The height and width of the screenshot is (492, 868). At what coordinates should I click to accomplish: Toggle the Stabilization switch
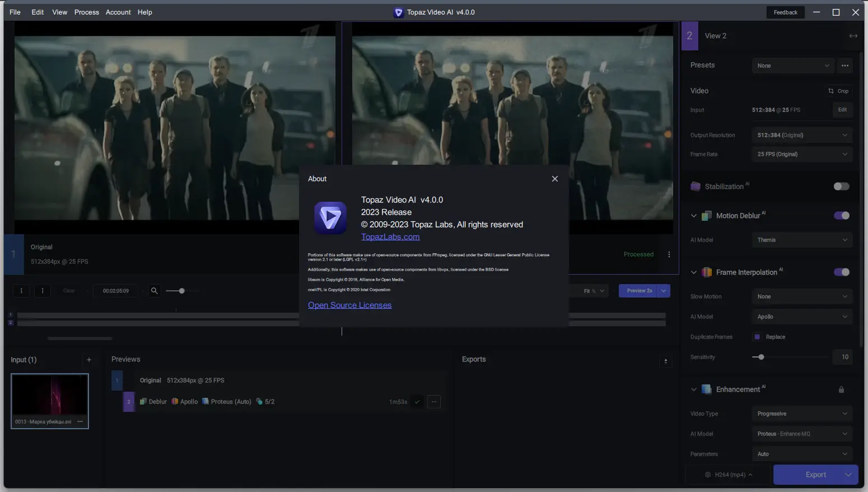coord(841,187)
